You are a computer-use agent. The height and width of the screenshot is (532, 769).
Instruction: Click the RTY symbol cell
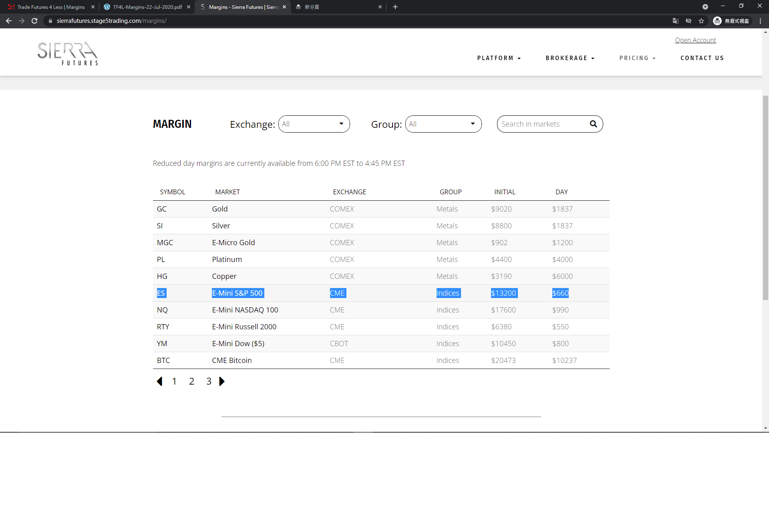coord(163,327)
